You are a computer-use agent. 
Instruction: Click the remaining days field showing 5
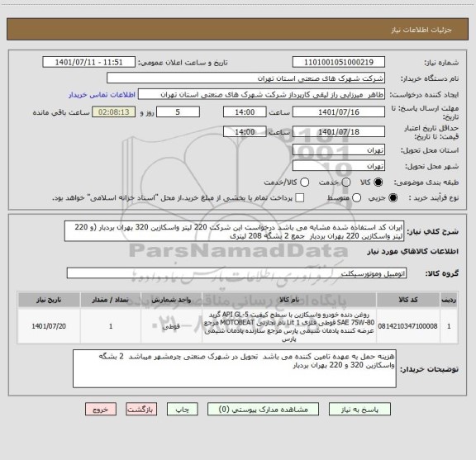[178, 112]
